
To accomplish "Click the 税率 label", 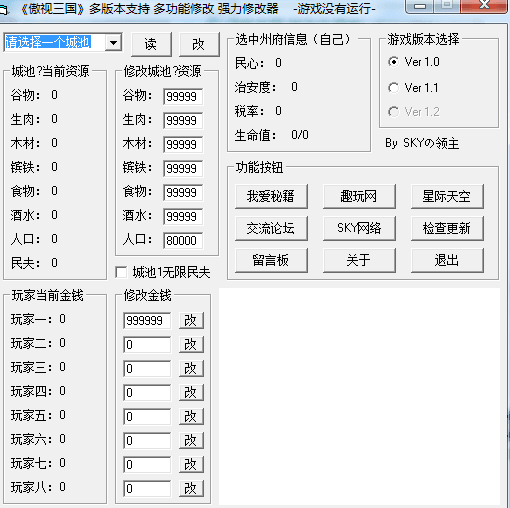I will click(x=249, y=111).
